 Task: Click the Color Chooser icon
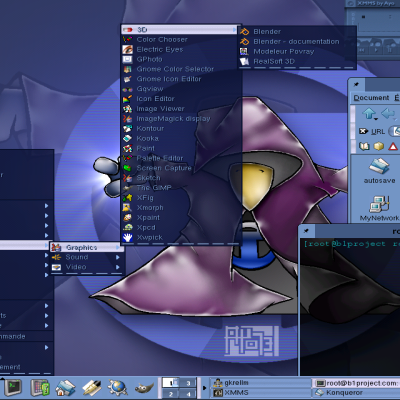(x=127, y=40)
